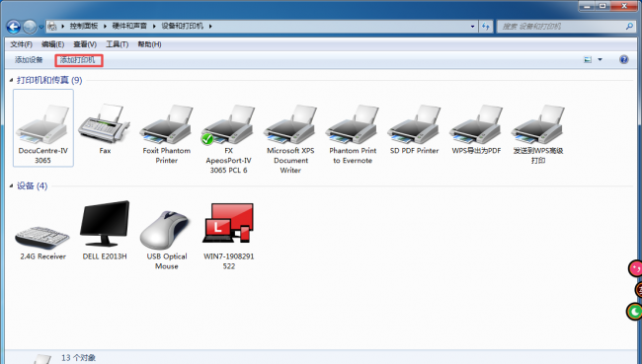This screenshot has height=364, width=642.
Task: Open recent pages dropdown next to Forward
Action: point(40,27)
